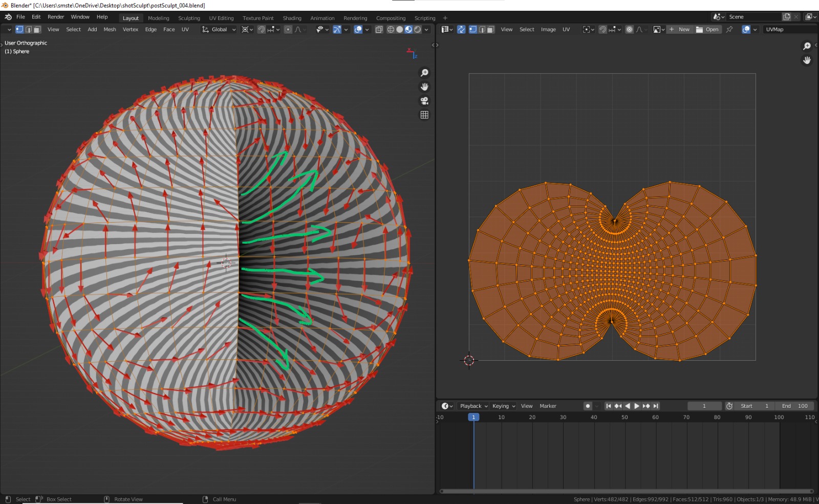Toggle X-ray mode in the viewport header

point(379,29)
